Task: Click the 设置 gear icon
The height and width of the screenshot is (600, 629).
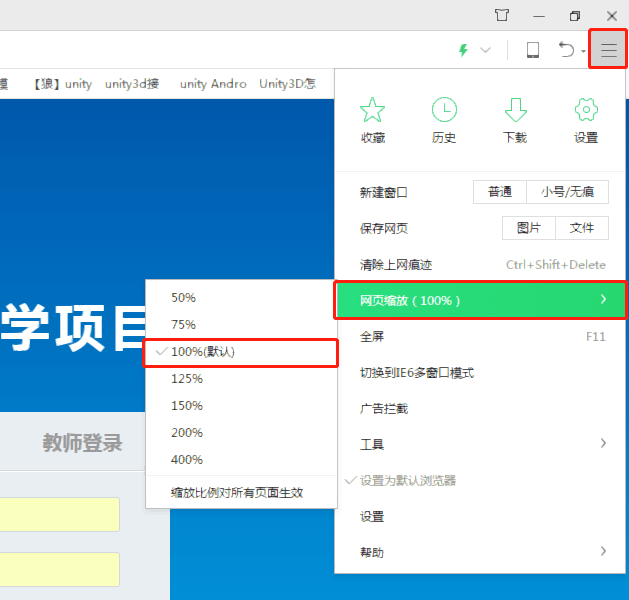Action: (586, 111)
